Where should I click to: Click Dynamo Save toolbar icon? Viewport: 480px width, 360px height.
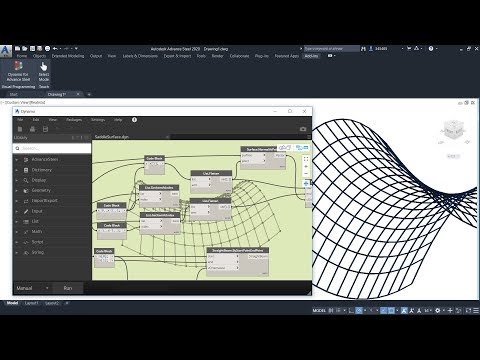(x=45, y=129)
